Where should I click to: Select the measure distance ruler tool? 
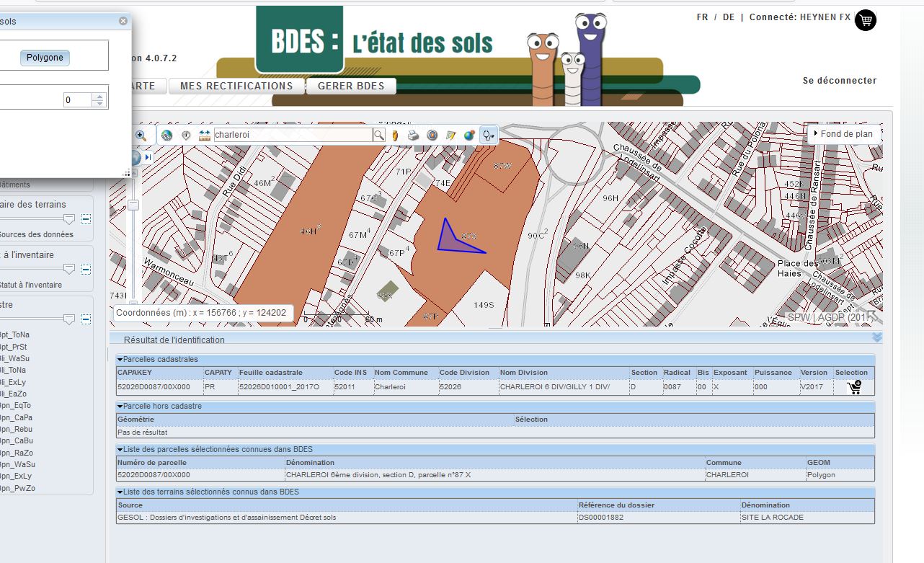(x=204, y=135)
